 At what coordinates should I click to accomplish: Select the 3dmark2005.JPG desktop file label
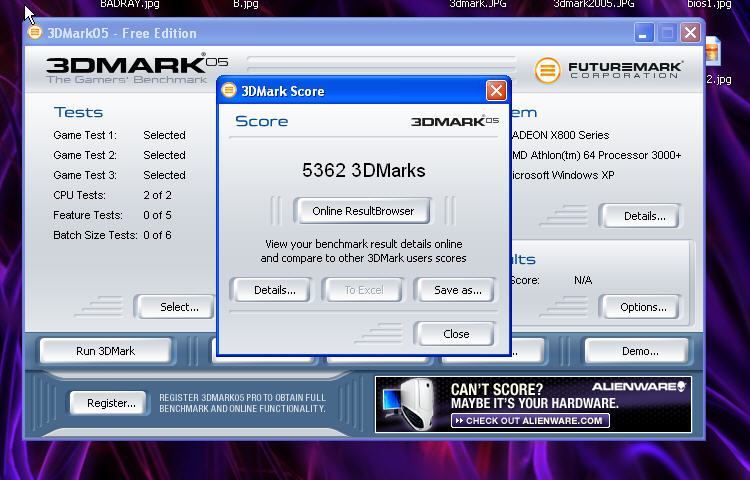click(594, 4)
